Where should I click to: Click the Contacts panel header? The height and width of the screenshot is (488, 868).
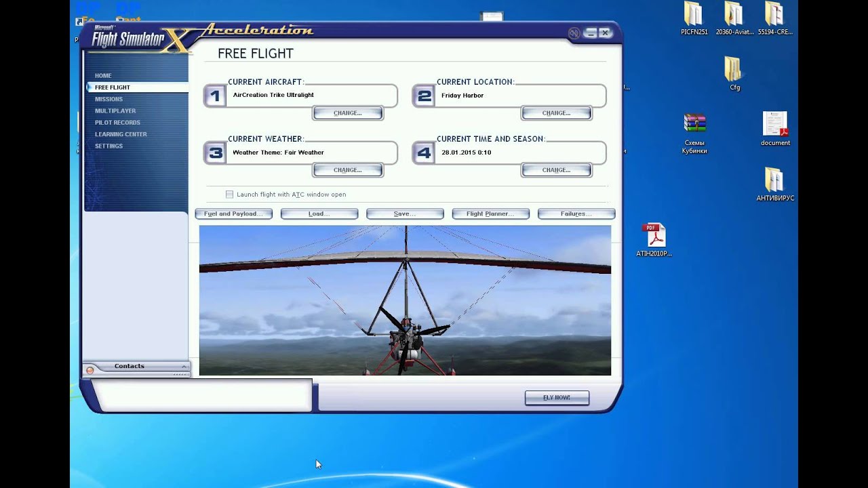click(x=136, y=366)
